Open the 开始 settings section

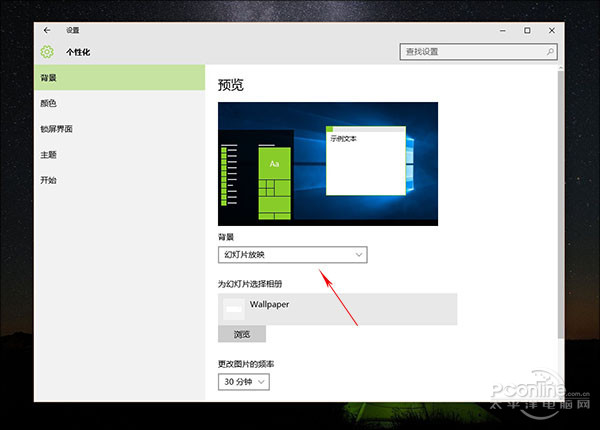pos(119,180)
